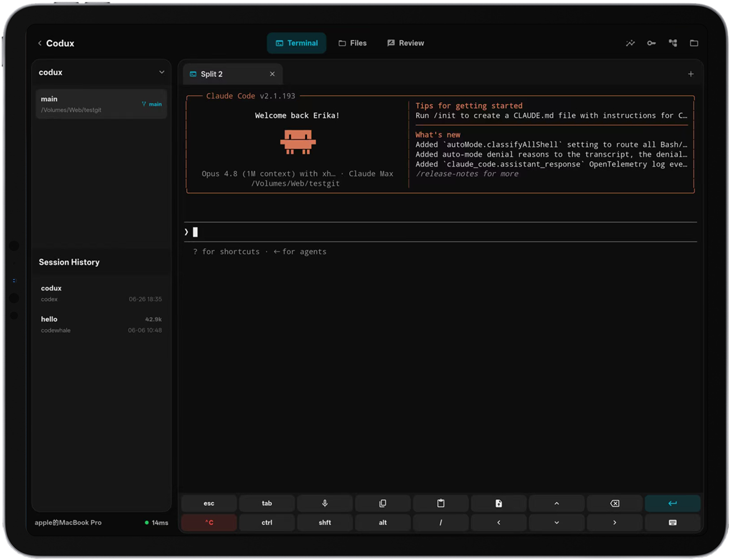Toggle the ctrl modifier key
Screen dimensions: 730x560
pos(267,523)
